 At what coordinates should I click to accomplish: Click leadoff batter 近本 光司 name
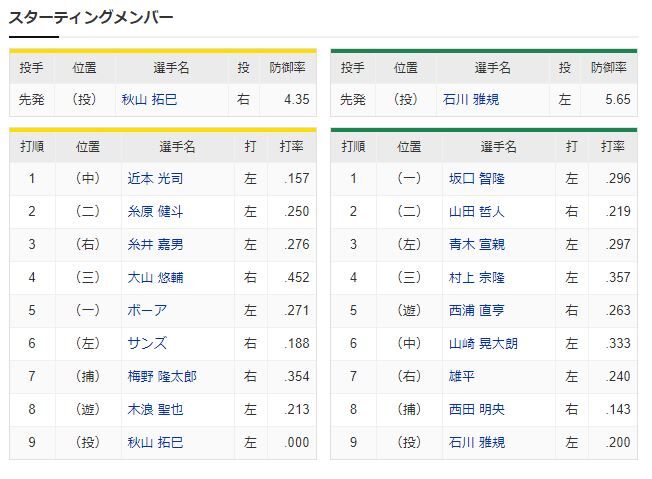(155, 178)
